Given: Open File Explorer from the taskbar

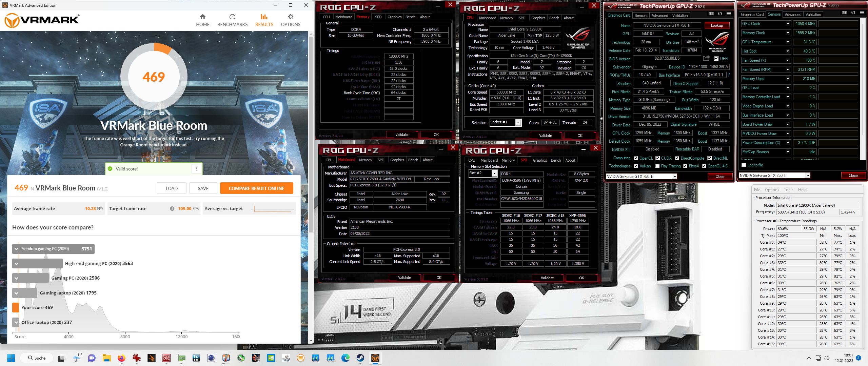Looking at the screenshot, I should [106, 358].
